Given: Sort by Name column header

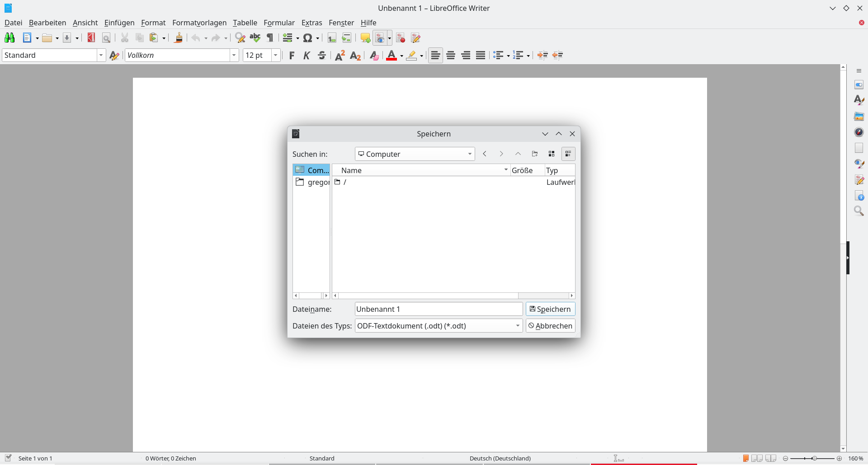Looking at the screenshot, I should point(421,170).
